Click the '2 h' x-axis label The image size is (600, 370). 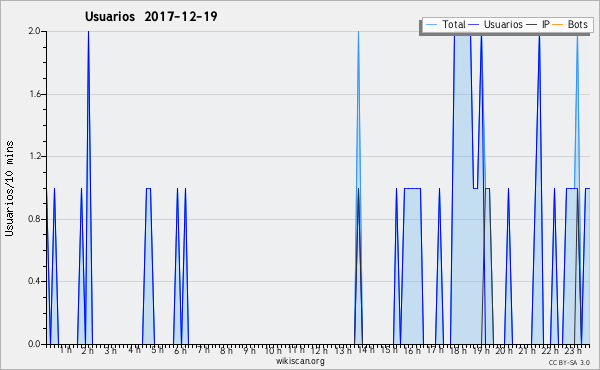pyautogui.click(x=88, y=351)
